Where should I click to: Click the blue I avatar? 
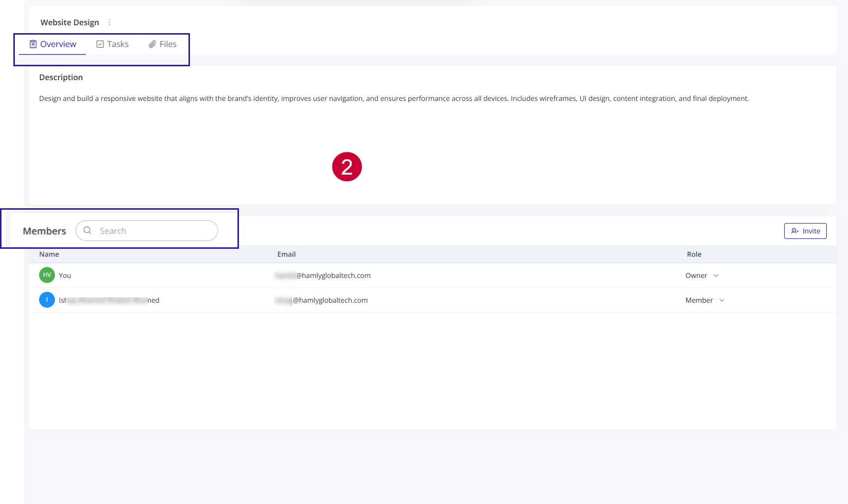point(47,300)
